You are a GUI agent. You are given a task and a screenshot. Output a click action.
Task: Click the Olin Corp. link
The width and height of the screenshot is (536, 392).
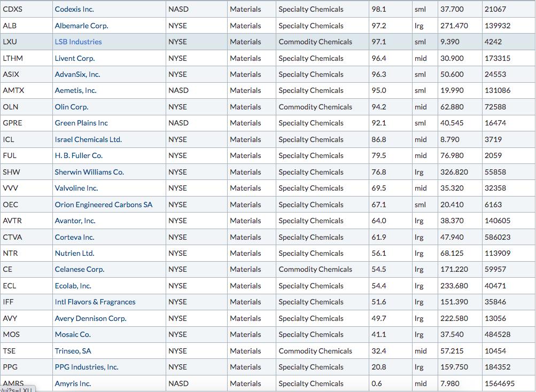pos(72,107)
